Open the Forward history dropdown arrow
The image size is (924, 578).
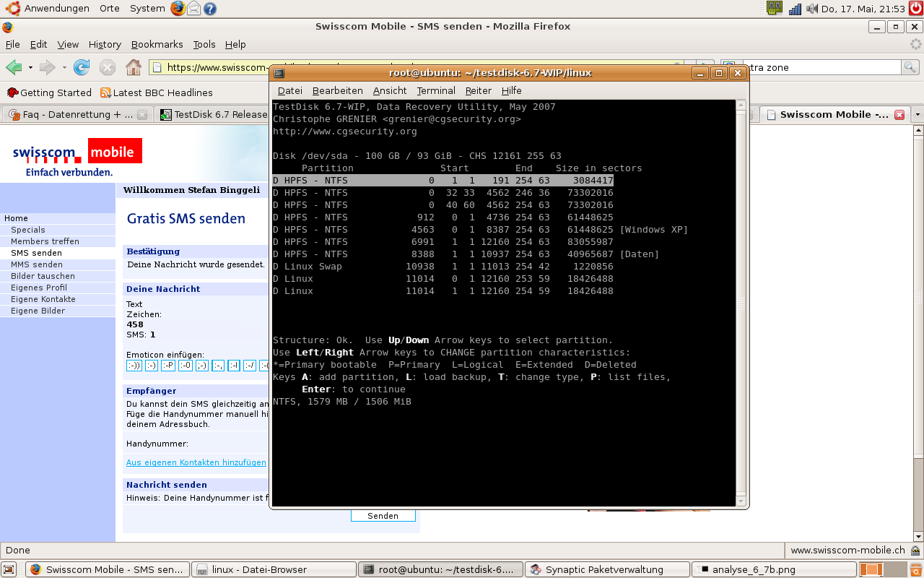(64, 68)
